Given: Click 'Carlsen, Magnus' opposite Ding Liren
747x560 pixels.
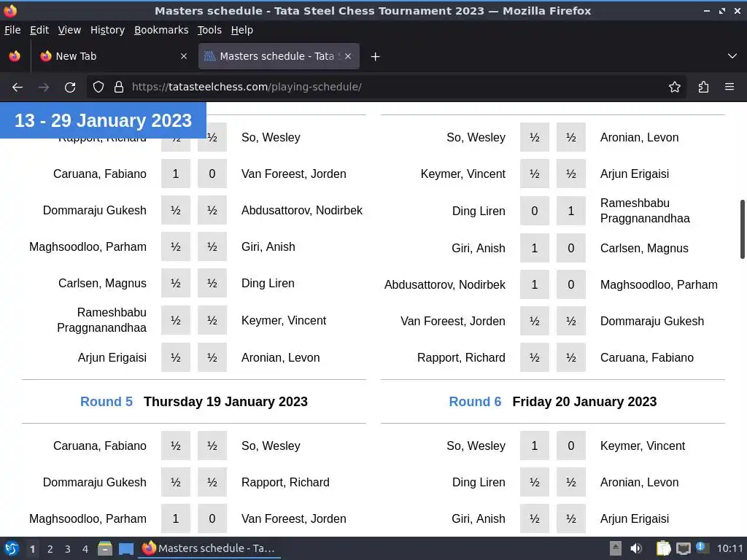Looking at the screenshot, I should pos(102,284).
